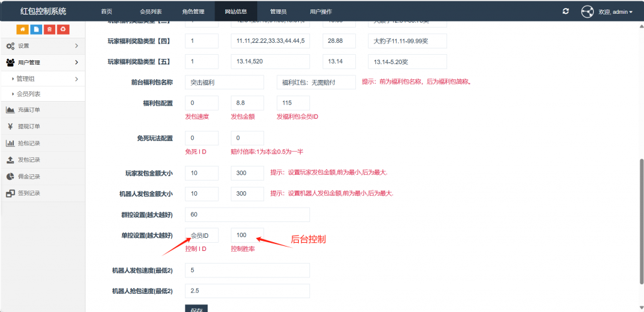Click the area chart icon beside 充值订单
Screen dimensions: 644x312
tap(11, 110)
